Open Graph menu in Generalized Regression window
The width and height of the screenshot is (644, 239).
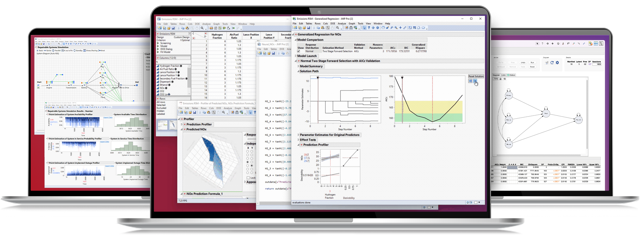352,24
